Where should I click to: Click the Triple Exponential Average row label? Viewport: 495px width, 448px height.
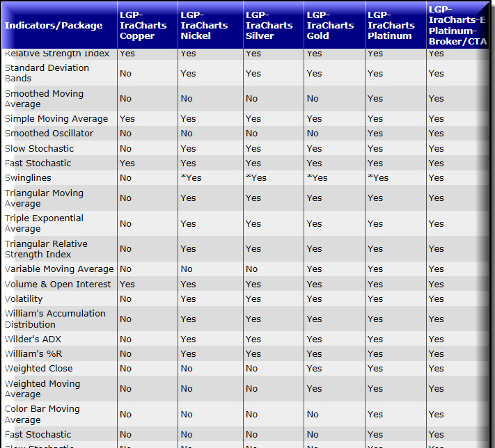point(44,223)
